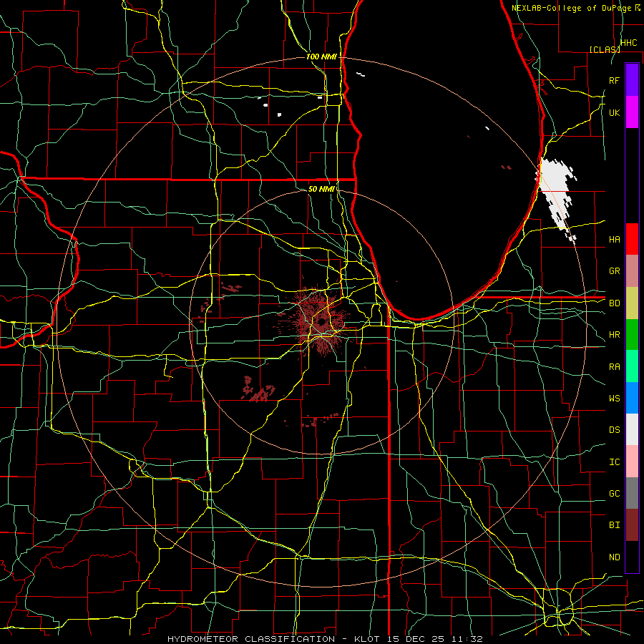Click the UK legend label text
This screenshot has width=644, height=644.
coord(615,112)
